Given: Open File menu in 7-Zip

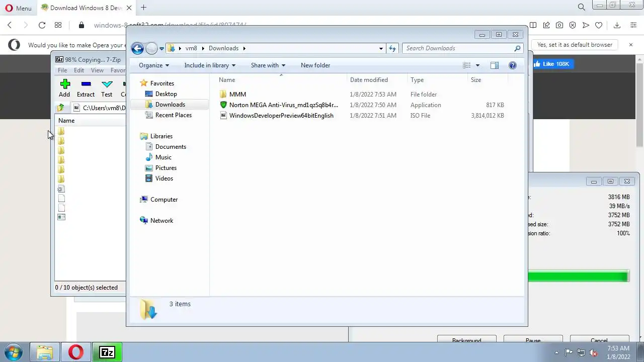Looking at the screenshot, I should pyautogui.click(x=62, y=70).
